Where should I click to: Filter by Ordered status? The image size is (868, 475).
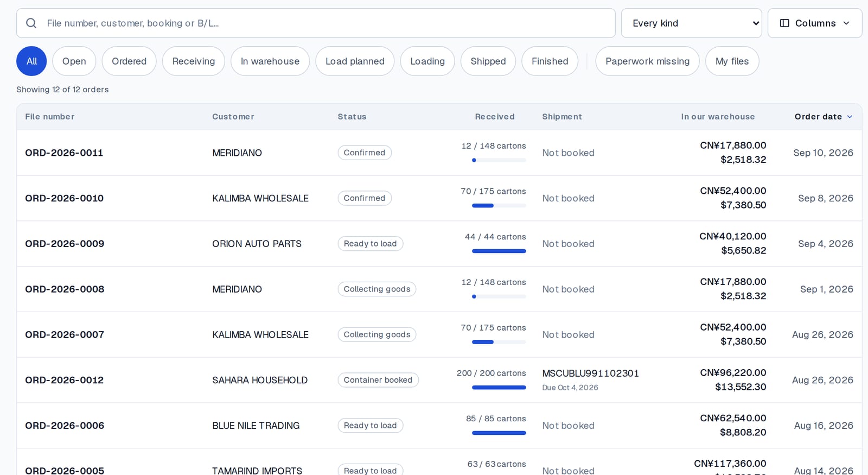tap(129, 61)
